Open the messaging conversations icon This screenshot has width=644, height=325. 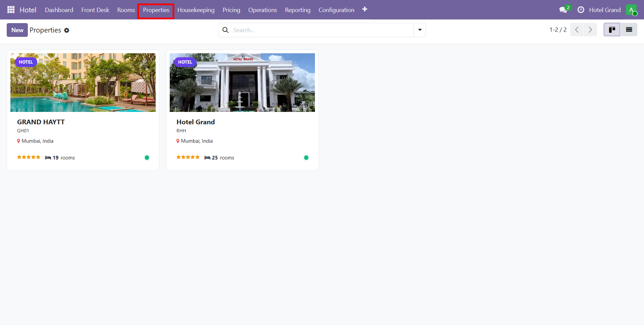pyautogui.click(x=563, y=10)
